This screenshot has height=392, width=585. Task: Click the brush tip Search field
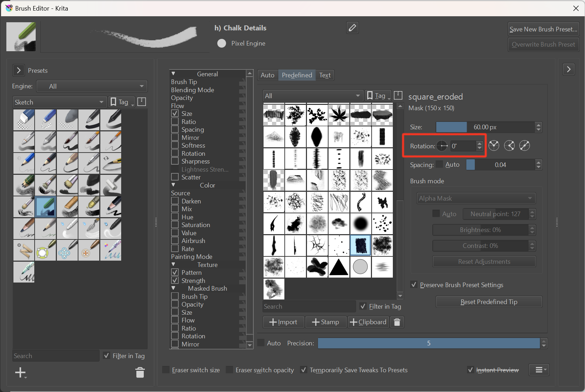tap(309, 307)
